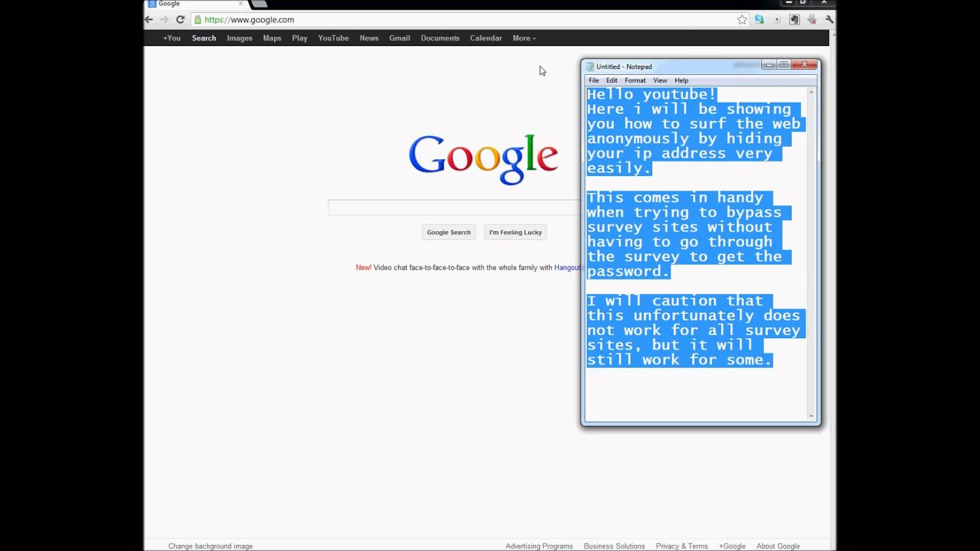980x551 pixels.
Task: Click the Google Search button
Action: [449, 233]
